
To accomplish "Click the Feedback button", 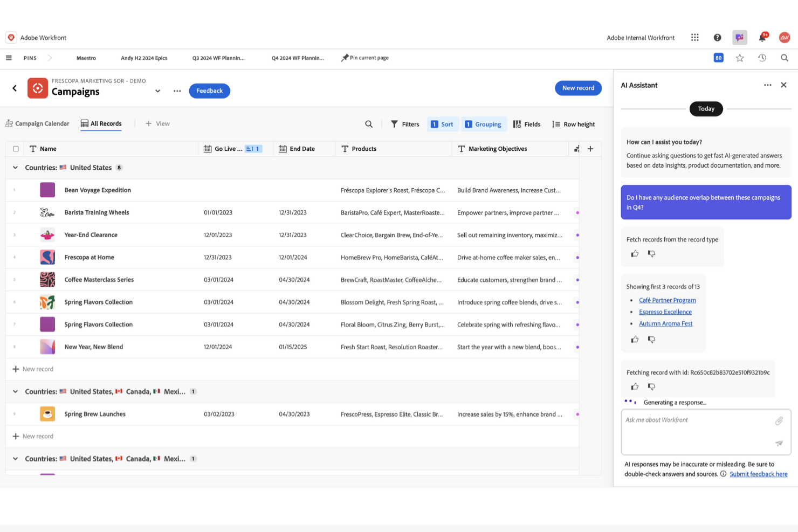I will pyautogui.click(x=209, y=91).
